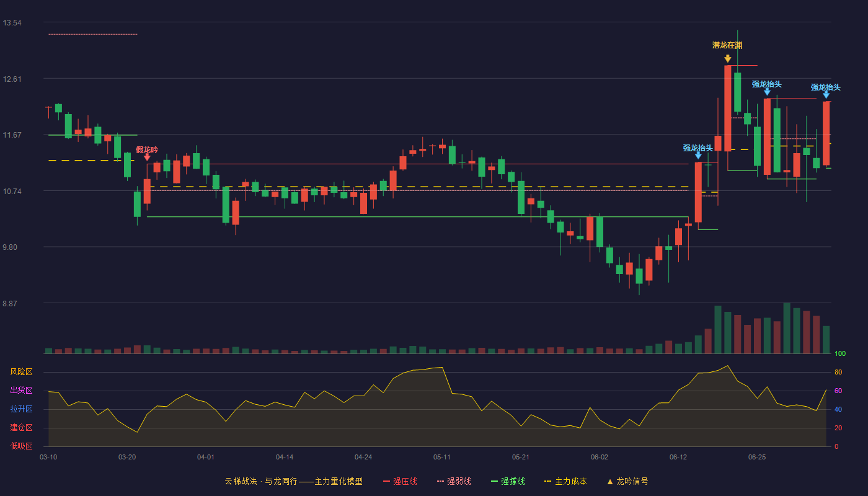
Task: Toggle the 主力成本 legend entry
Action: (565, 481)
